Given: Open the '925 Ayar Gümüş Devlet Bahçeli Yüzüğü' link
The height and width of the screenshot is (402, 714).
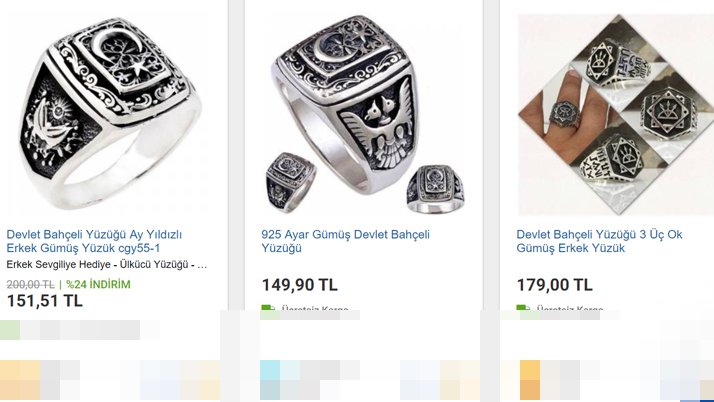Looking at the screenshot, I should coord(345,241).
